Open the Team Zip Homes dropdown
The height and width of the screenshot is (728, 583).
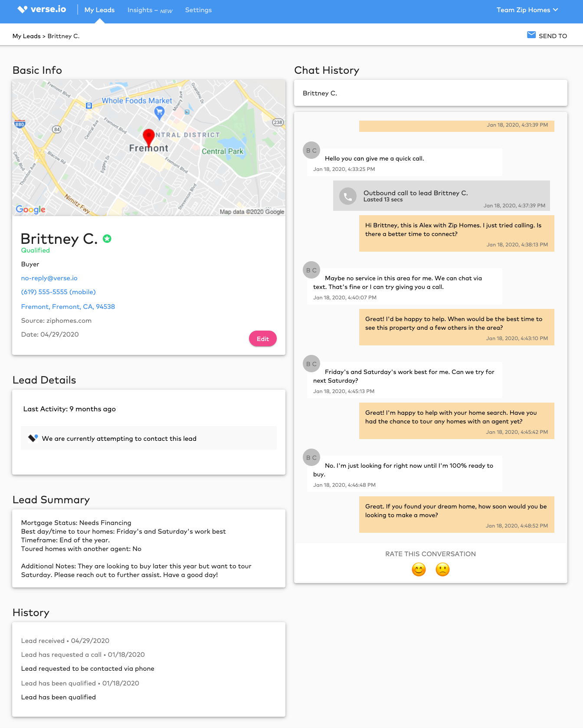pyautogui.click(x=527, y=10)
